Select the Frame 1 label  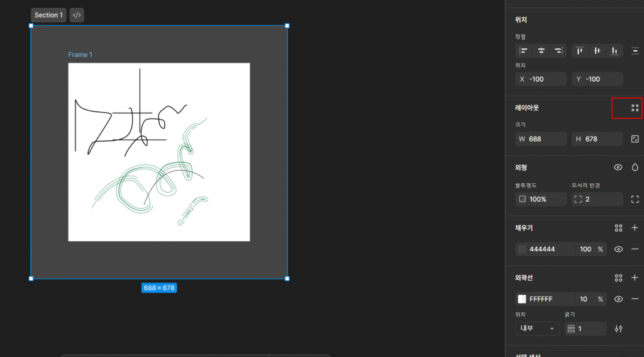(80, 55)
